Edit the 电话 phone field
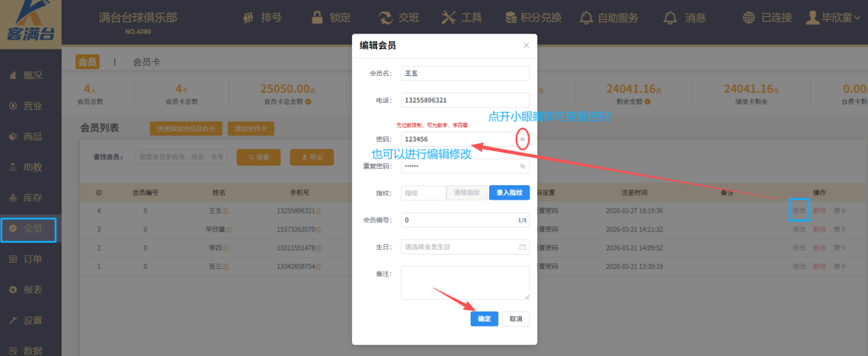 point(465,99)
